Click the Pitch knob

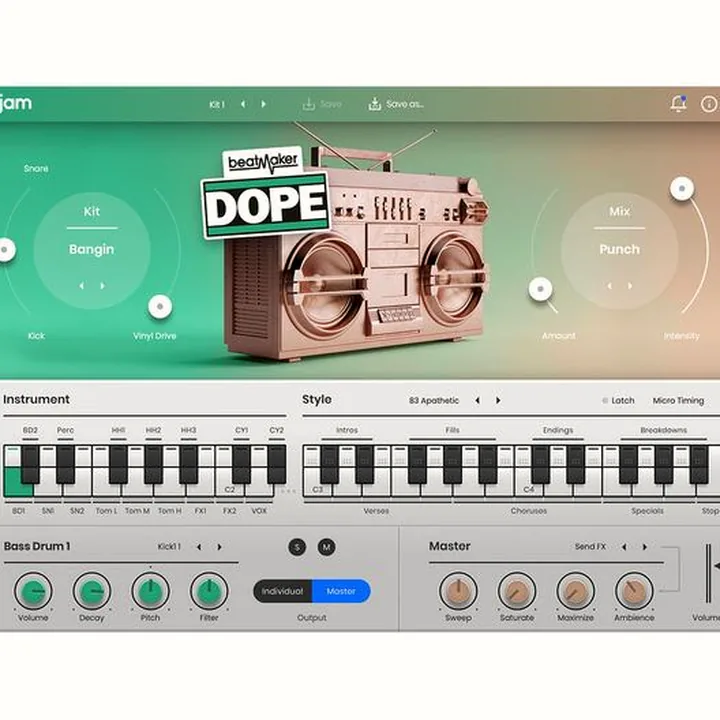click(x=150, y=591)
